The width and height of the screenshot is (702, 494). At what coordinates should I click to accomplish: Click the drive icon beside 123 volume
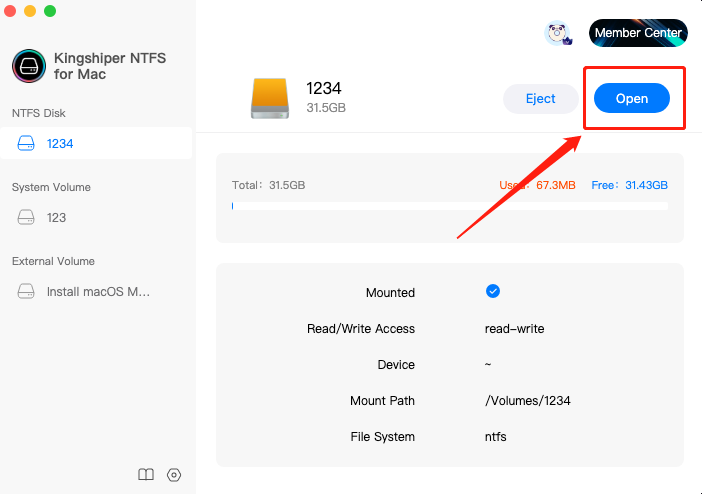tap(26, 218)
